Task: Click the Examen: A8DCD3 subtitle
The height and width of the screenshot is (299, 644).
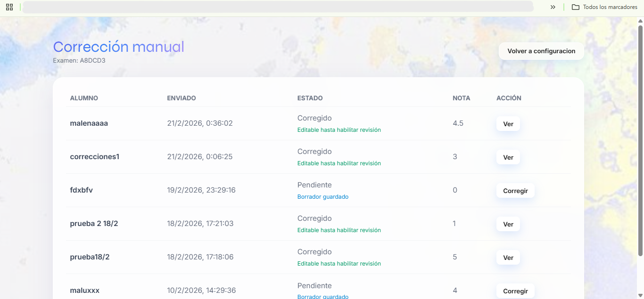Action: 79,60
